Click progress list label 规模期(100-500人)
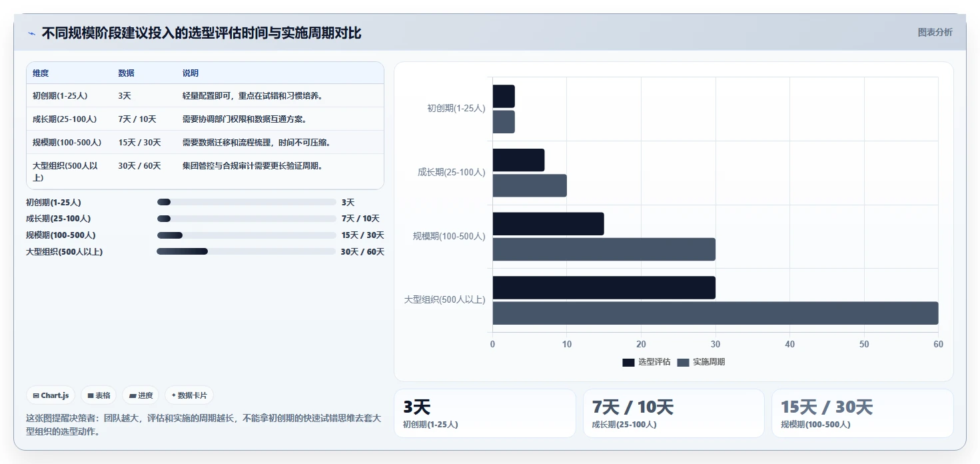 pyautogui.click(x=61, y=235)
